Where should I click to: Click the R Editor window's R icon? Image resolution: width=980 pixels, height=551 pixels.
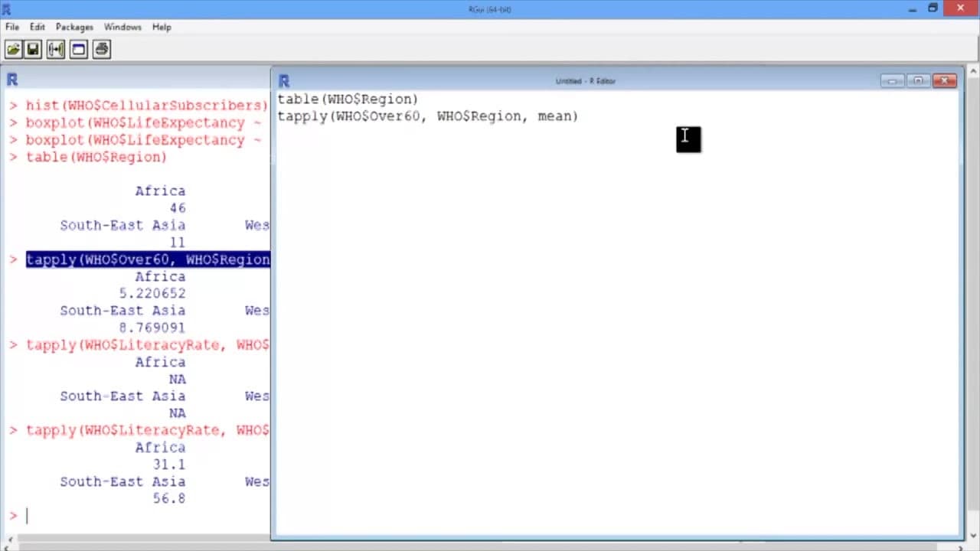point(284,80)
